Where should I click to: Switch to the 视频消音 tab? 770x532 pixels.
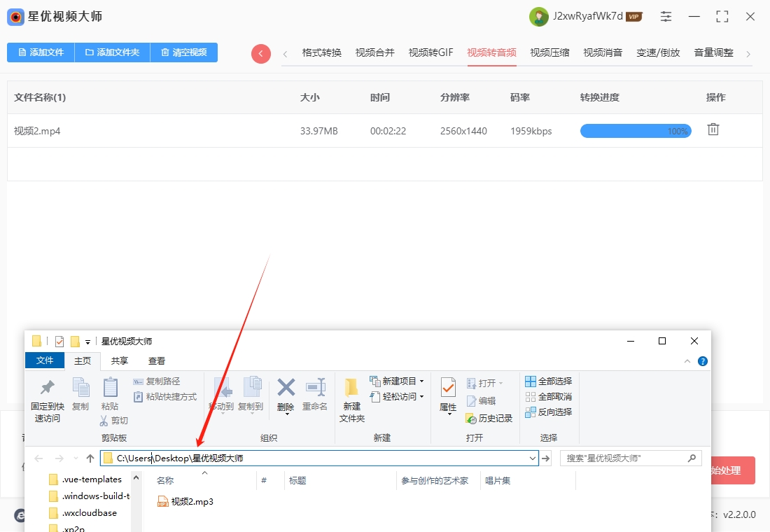click(603, 52)
